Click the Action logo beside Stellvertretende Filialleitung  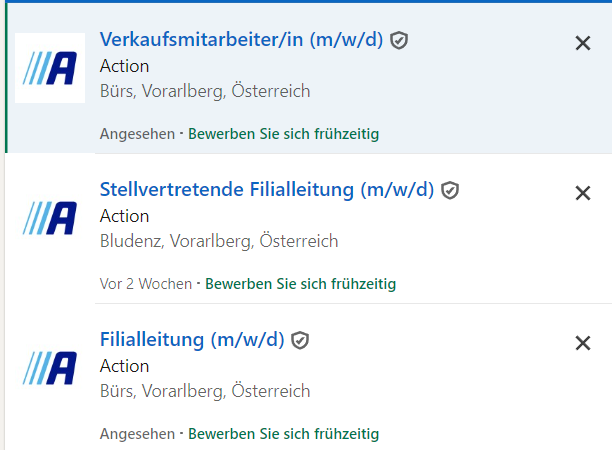[x=50, y=218]
